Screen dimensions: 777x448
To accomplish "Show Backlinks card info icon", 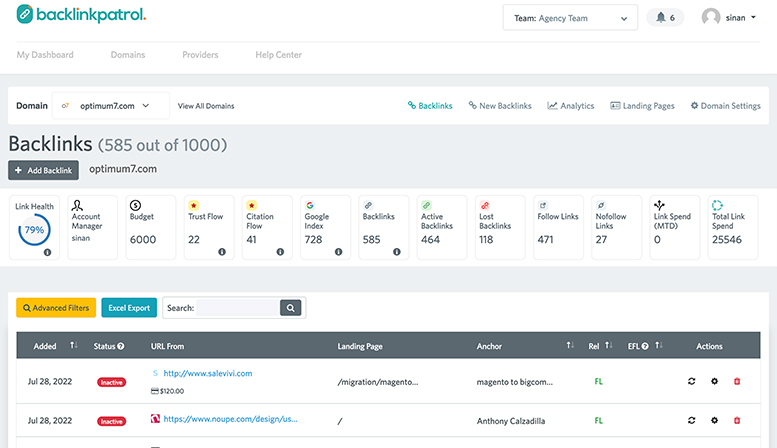I will (x=397, y=252).
